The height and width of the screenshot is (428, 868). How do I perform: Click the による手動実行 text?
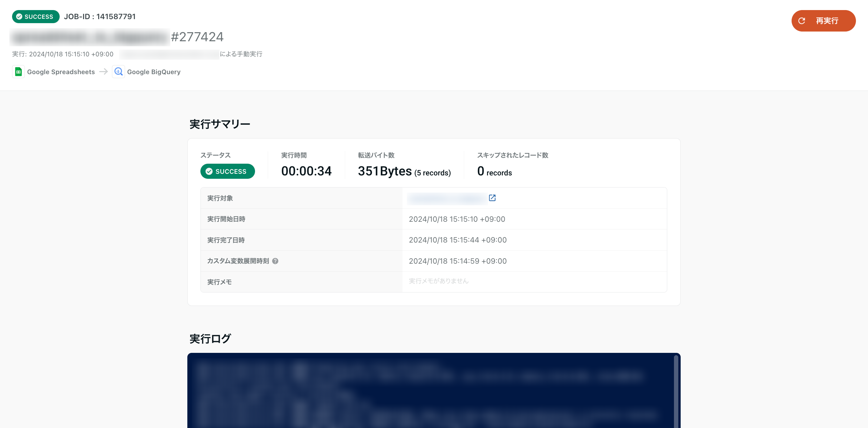tap(241, 54)
